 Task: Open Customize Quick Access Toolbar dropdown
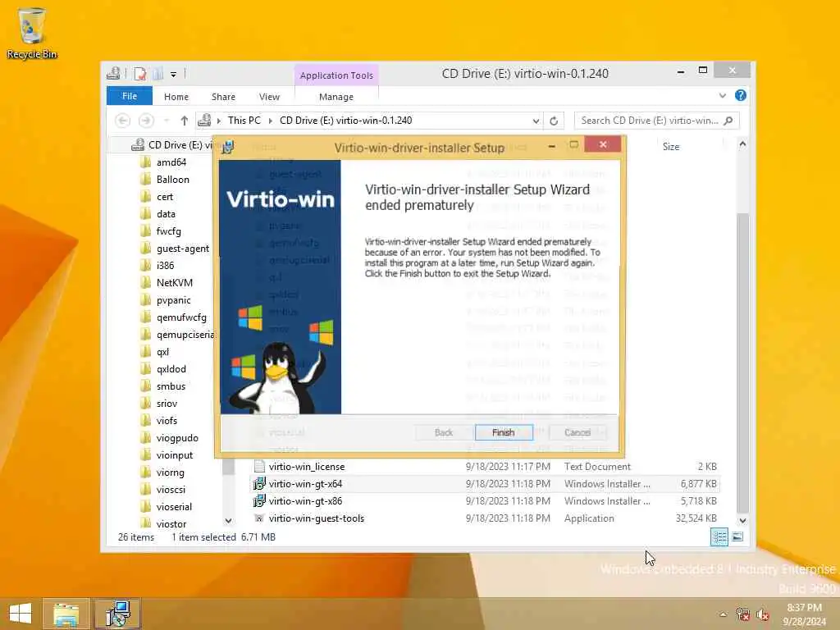click(x=174, y=74)
